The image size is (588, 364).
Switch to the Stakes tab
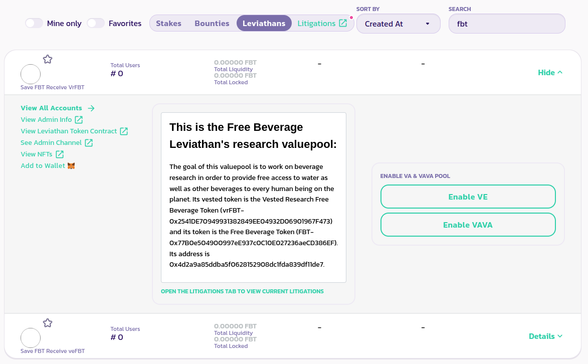[x=168, y=24]
